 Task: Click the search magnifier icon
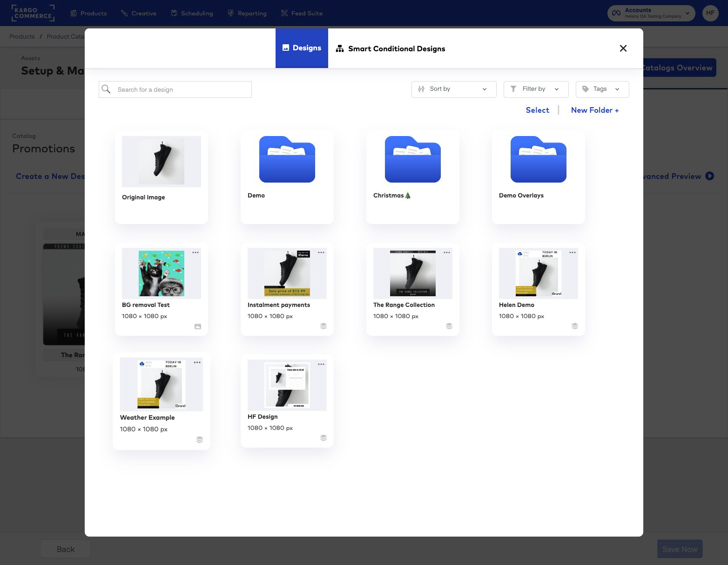point(106,89)
